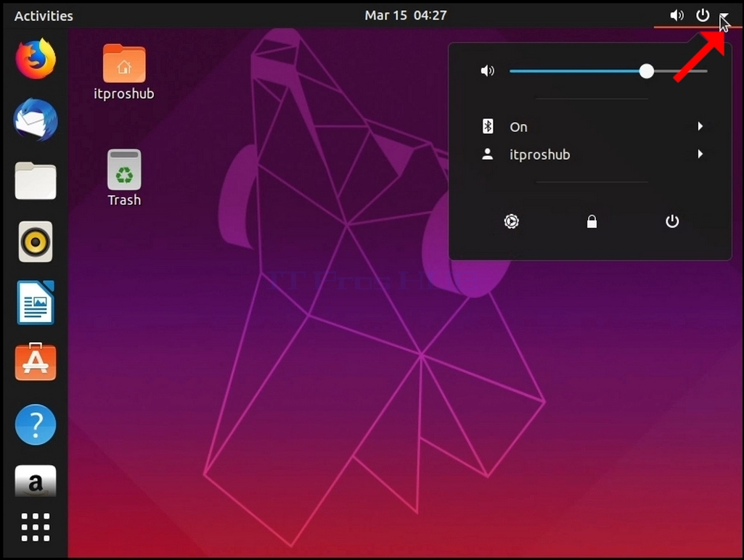Launch Thunderbird Mail from the dock
The image size is (744, 560).
click(x=36, y=120)
